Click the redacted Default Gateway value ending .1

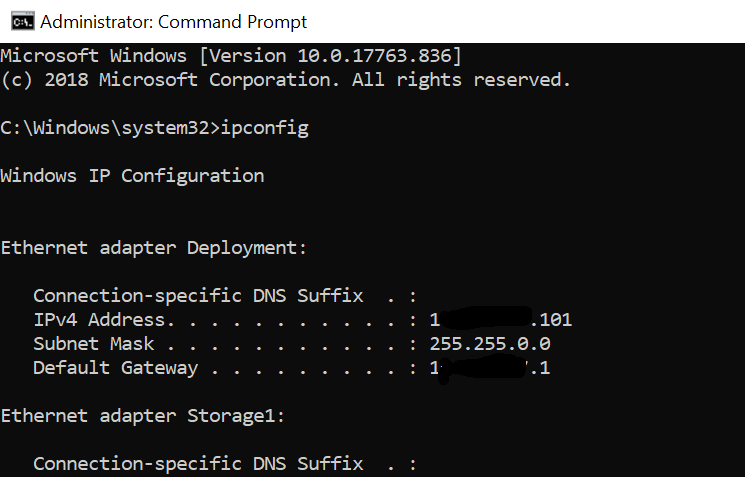point(490,368)
